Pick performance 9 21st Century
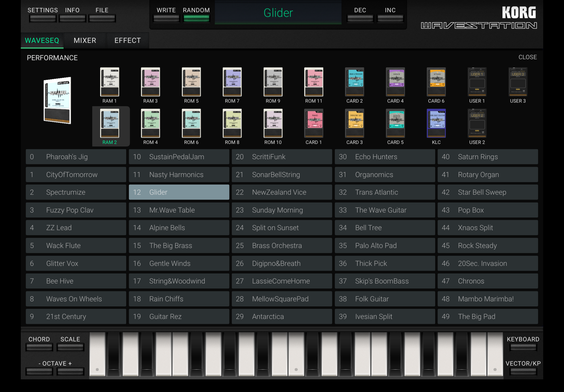The width and height of the screenshot is (564, 392). pyautogui.click(x=76, y=317)
